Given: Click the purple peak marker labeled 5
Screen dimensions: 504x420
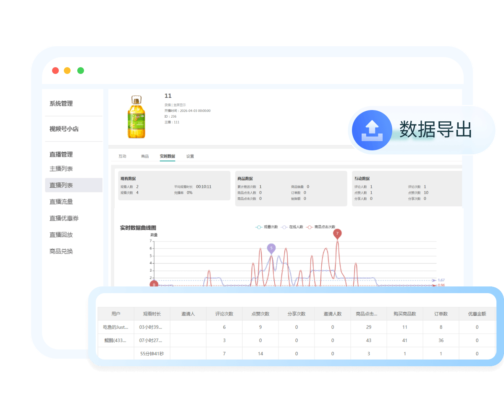Looking at the screenshot, I should pos(271,248).
